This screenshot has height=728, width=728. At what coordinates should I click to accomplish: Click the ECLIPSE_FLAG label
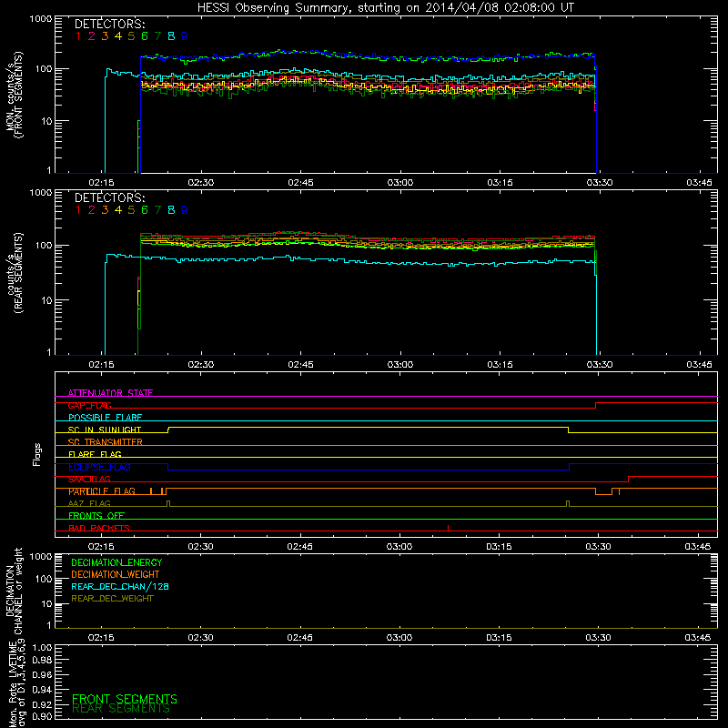point(99,467)
